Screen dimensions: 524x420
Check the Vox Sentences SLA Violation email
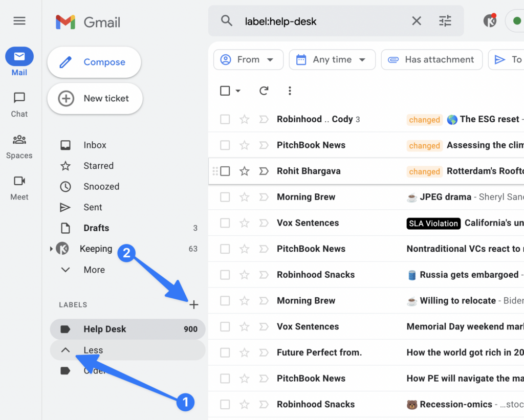225,223
